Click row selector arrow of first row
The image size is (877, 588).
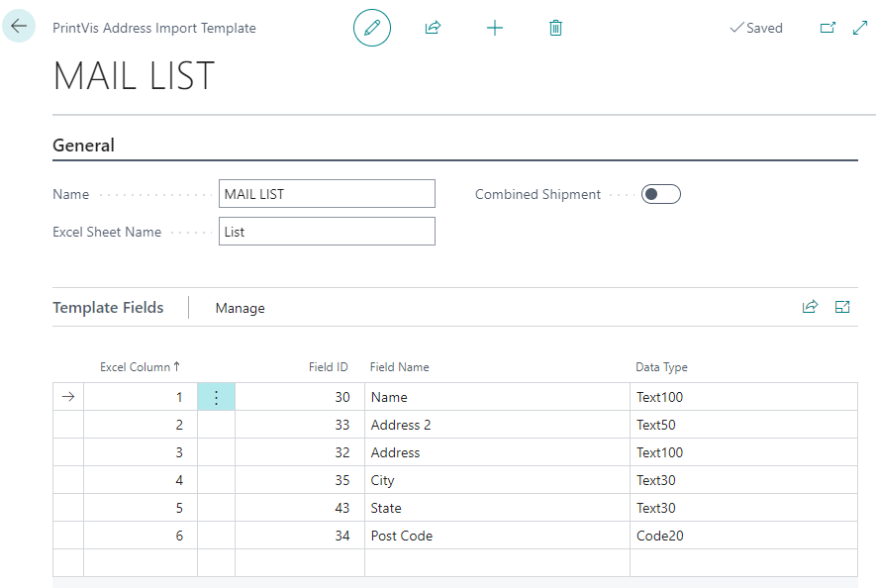[68, 397]
